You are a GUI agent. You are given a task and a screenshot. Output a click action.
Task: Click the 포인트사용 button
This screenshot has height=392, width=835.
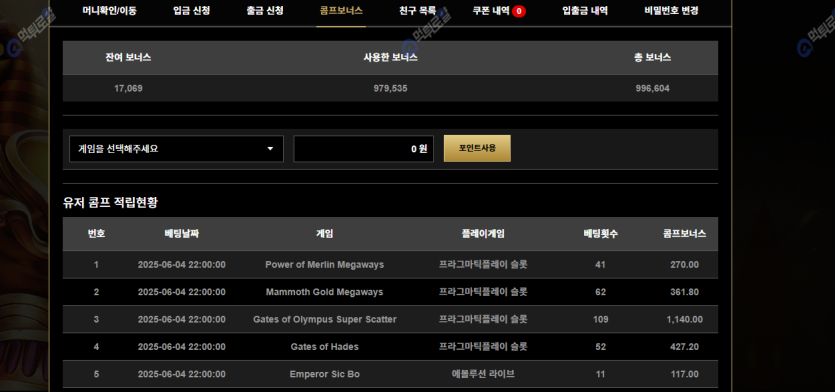coord(477,148)
